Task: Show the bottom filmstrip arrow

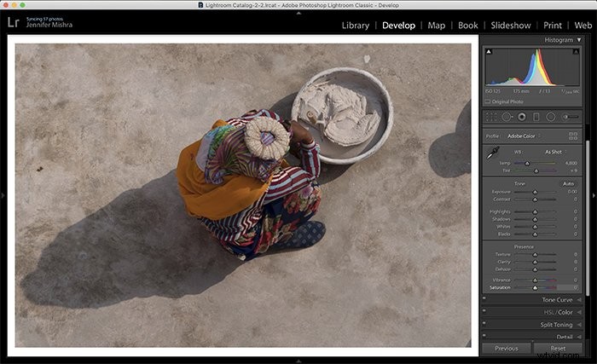Action: [298, 361]
